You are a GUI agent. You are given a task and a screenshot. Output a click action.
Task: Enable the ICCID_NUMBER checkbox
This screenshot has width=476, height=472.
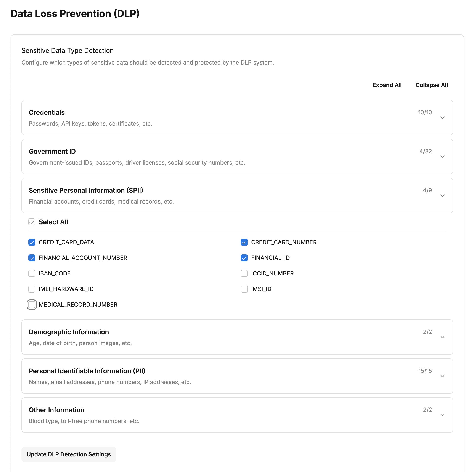click(x=244, y=273)
